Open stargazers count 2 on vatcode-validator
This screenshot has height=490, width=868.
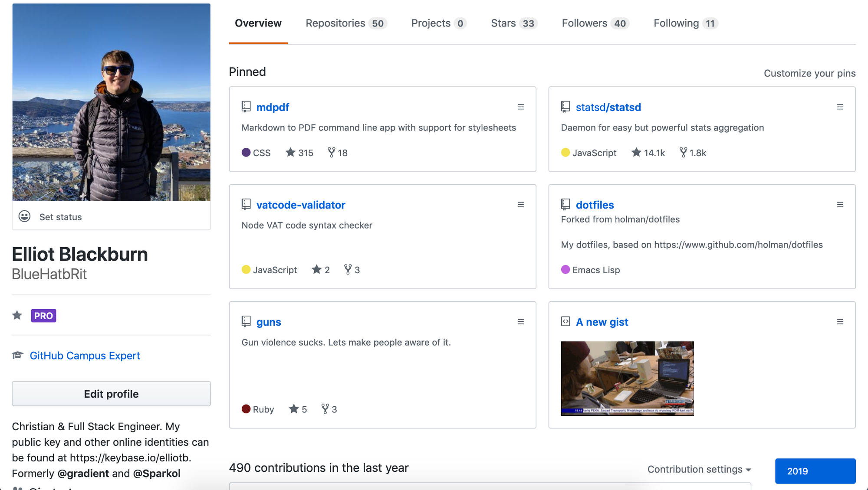[321, 270]
